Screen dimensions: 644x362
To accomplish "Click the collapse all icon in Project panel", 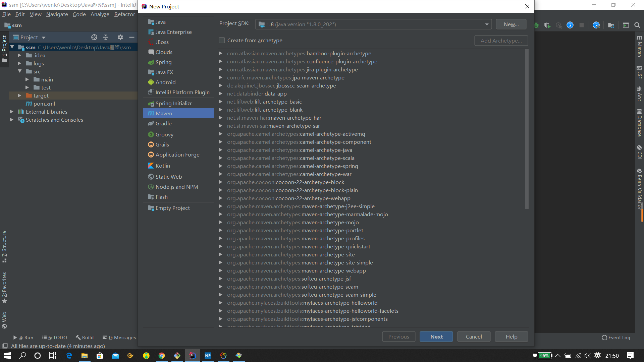I will pos(106,37).
